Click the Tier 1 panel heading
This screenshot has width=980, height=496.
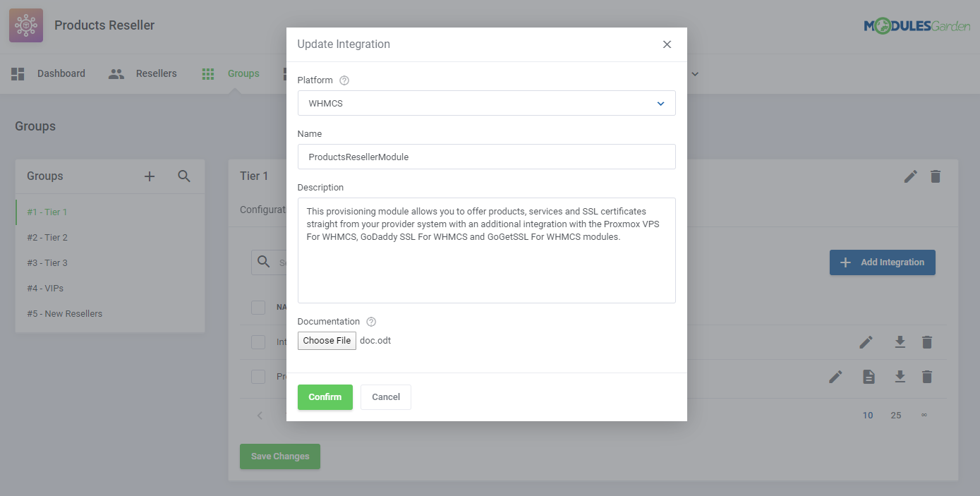pos(254,176)
